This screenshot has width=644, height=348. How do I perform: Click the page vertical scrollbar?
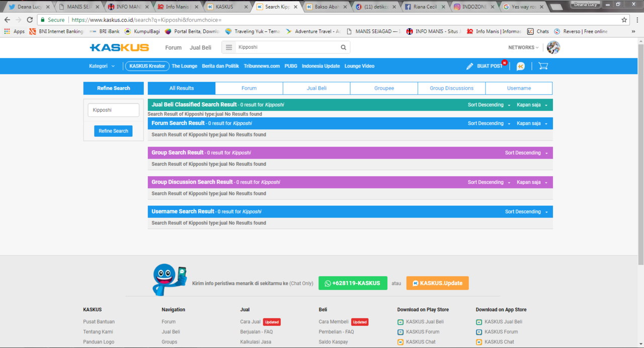click(x=640, y=154)
